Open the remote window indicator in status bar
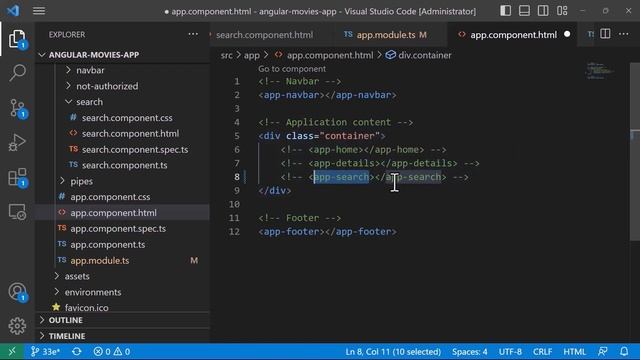Viewport: 640px width, 360px height. 11,351
